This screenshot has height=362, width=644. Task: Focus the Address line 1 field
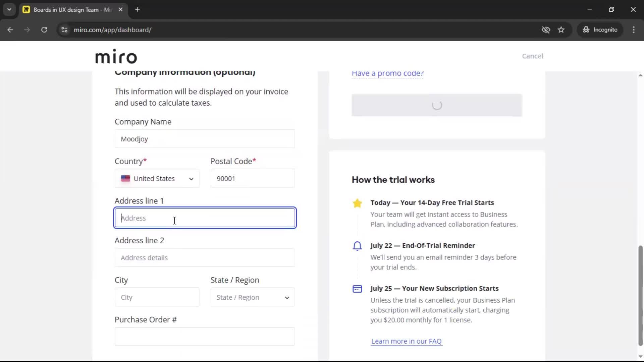pos(205,218)
